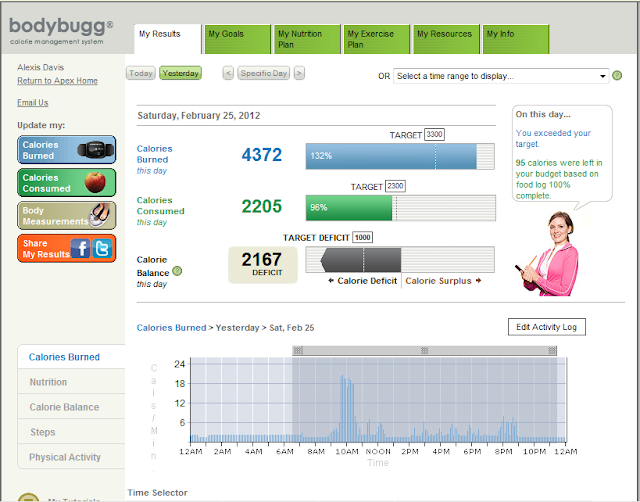Screen dimensions: 640x502
Task: Grab the left handle of time selector
Action: tap(298, 350)
